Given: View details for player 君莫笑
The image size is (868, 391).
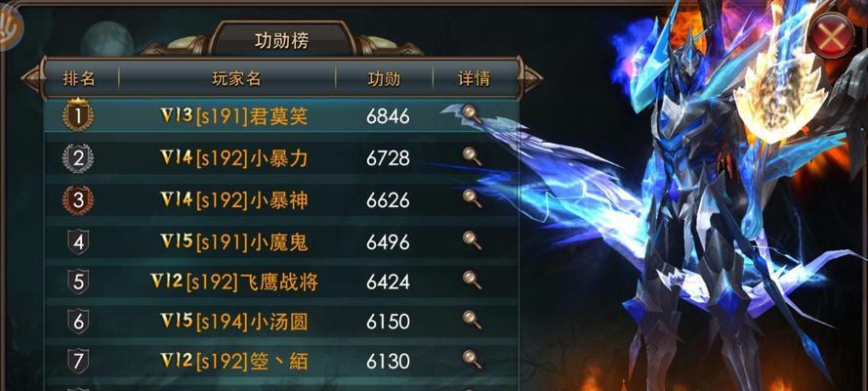Looking at the screenshot, I should [472, 114].
